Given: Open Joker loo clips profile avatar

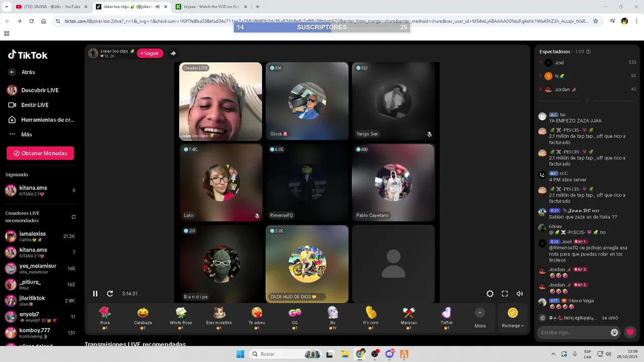Looking at the screenshot, I should point(93,53).
